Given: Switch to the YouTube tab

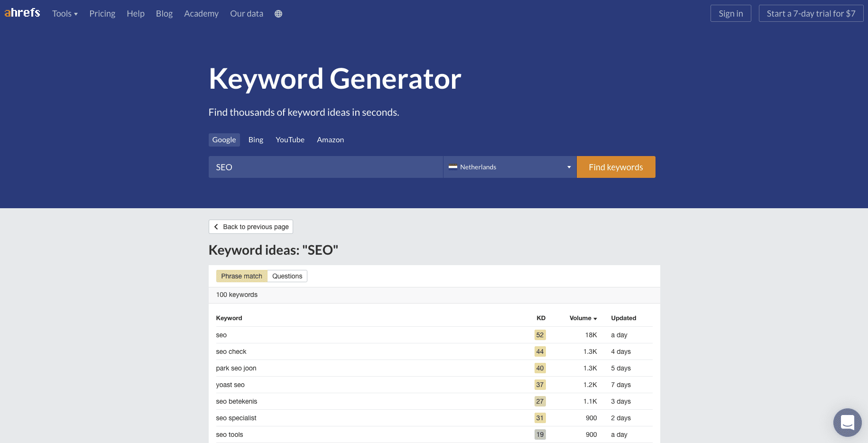Looking at the screenshot, I should pos(290,140).
